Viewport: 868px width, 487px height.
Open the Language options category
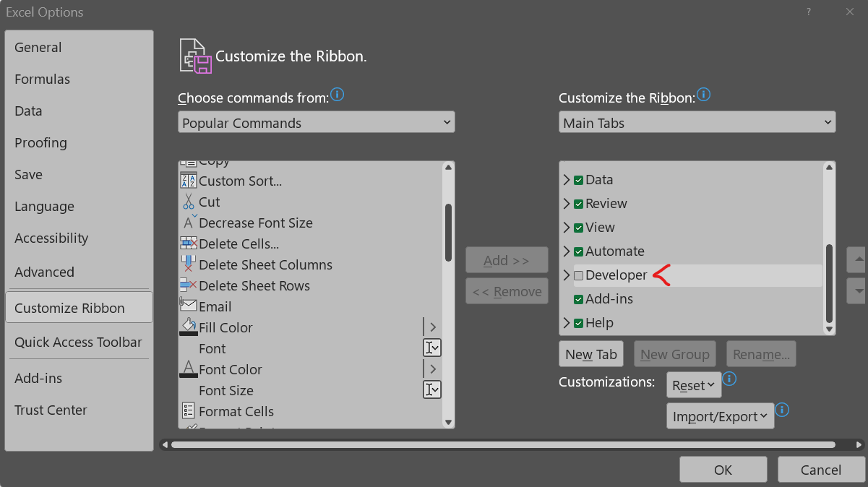tap(79, 207)
